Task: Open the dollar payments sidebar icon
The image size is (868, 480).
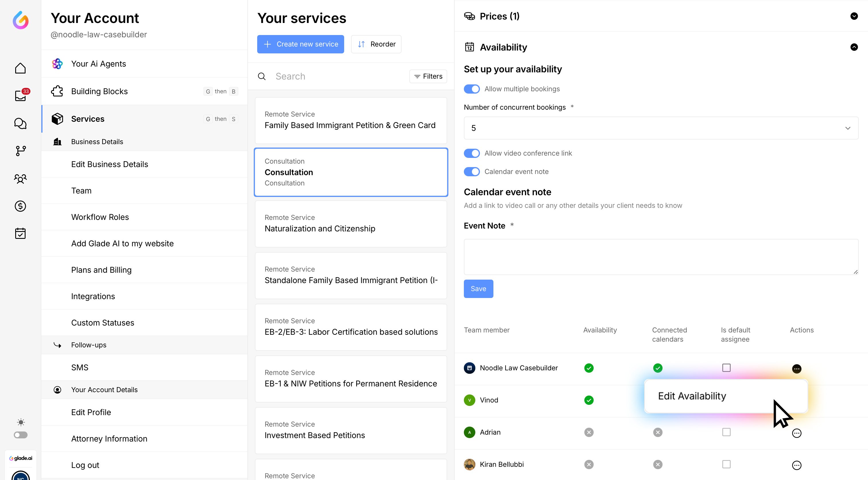Action: click(20, 206)
